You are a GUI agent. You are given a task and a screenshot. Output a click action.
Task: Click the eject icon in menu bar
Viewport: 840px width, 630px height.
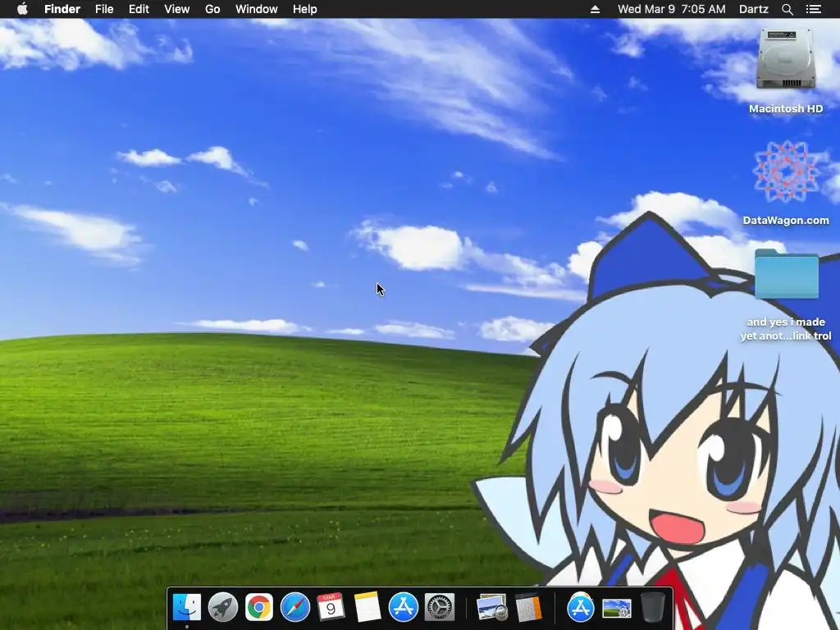pyautogui.click(x=595, y=9)
